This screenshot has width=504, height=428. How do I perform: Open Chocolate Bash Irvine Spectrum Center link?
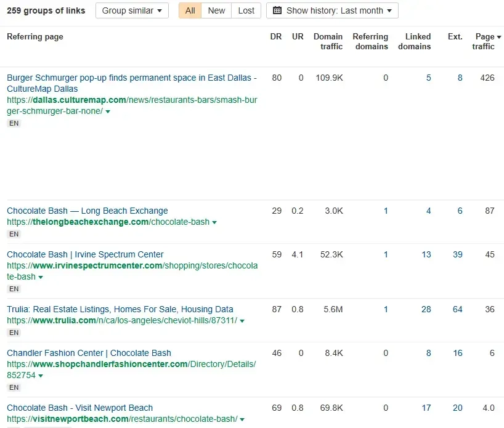pos(85,254)
